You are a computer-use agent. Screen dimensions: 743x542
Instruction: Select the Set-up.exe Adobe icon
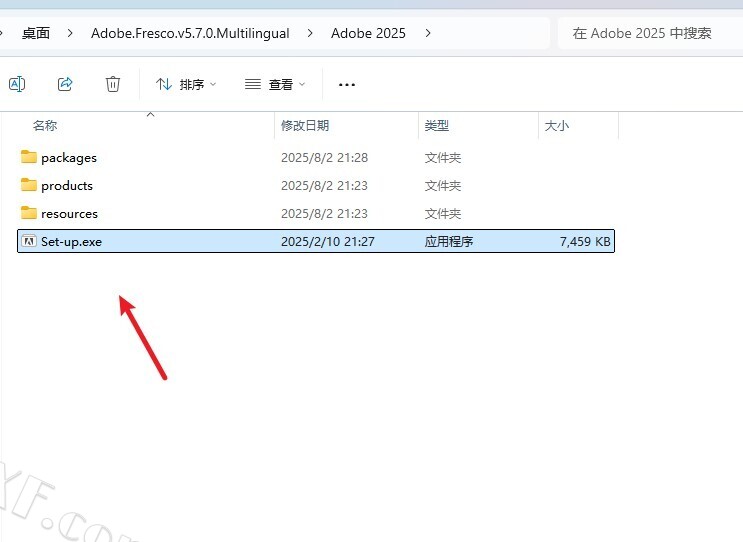29,241
